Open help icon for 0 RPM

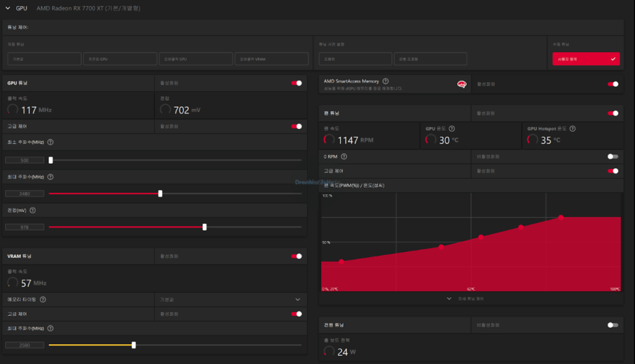344,157
